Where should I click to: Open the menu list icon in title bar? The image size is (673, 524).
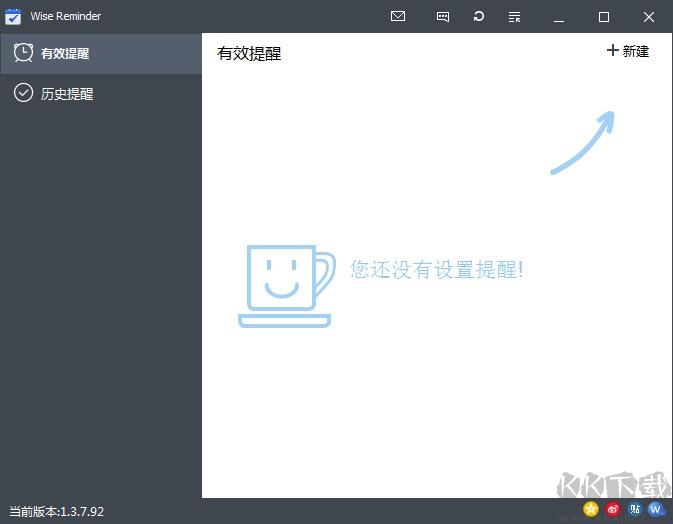pos(514,17)
